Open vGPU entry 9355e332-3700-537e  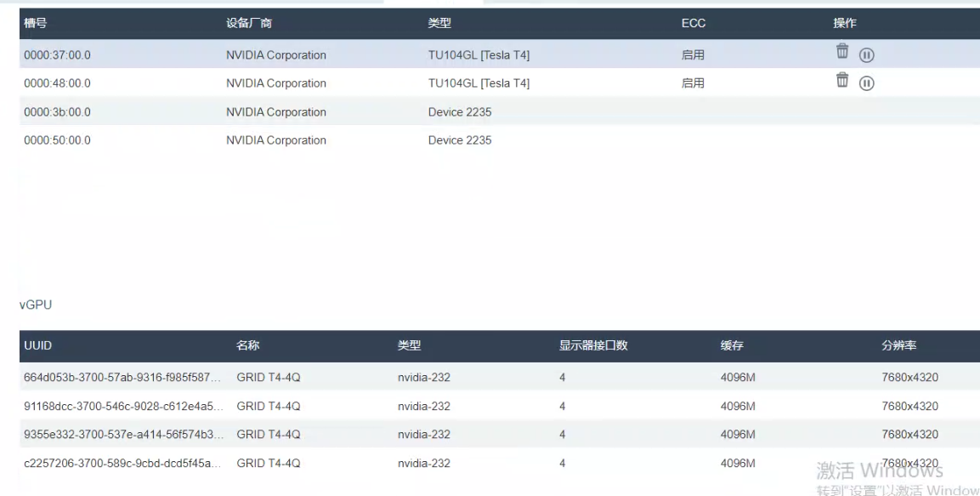123,435
